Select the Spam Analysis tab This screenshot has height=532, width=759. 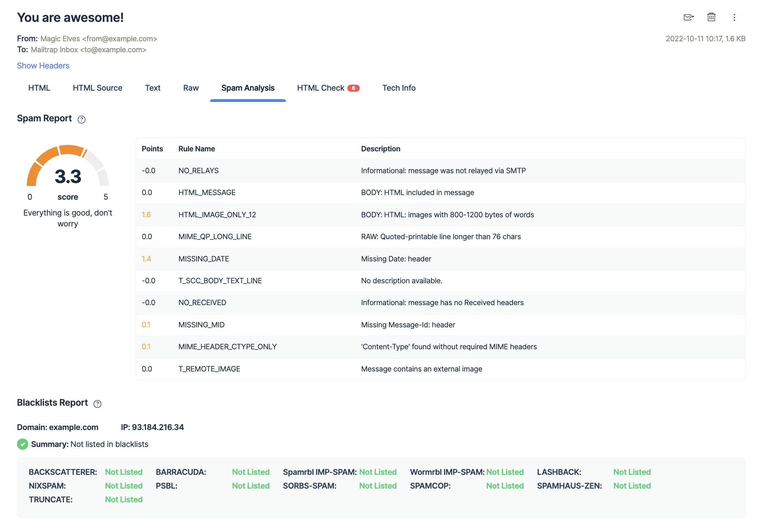click(x=248, y=87)
